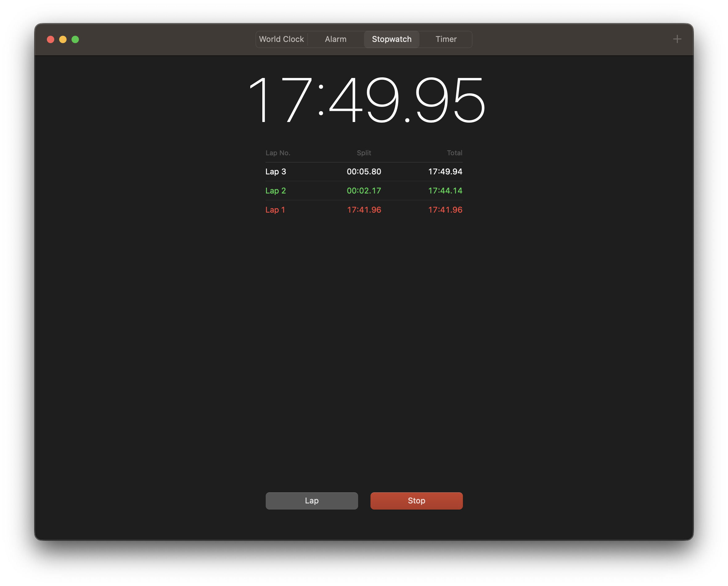This screenshot has height=586, width=728.
Task: Switch to the Stopwatch tab
Action: 392,39
